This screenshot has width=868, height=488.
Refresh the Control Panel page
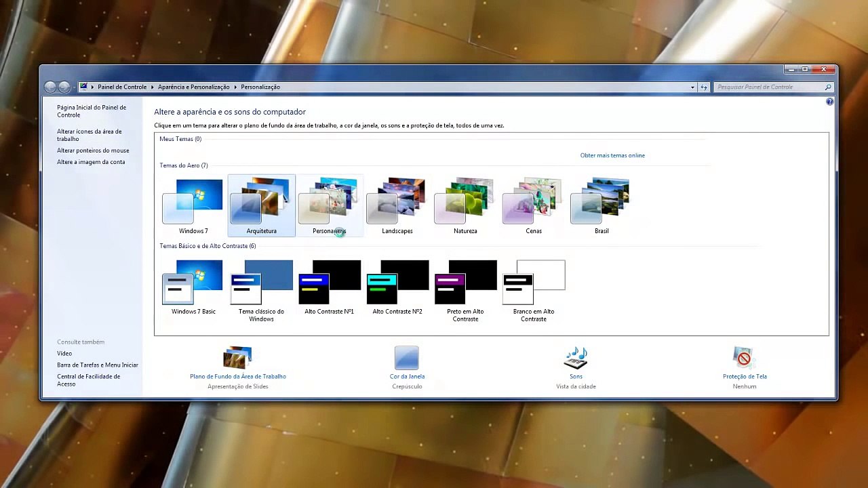coord(704,87)
